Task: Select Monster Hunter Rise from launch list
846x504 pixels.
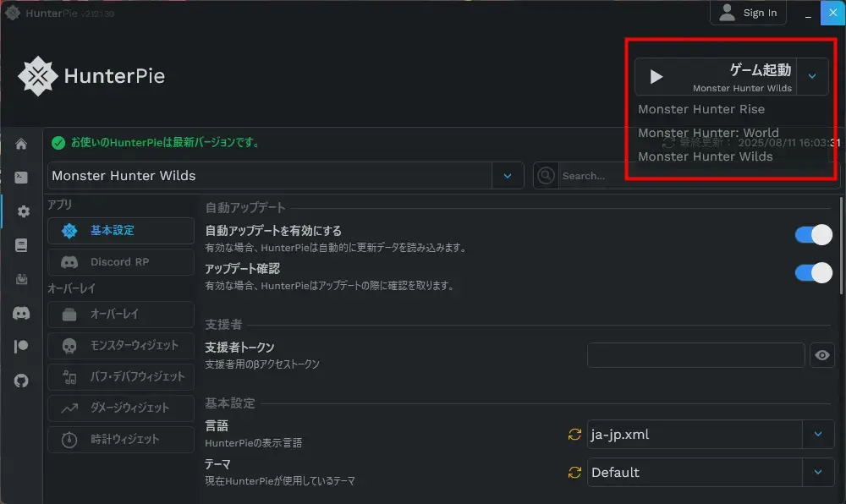Action: click(700, 109)
